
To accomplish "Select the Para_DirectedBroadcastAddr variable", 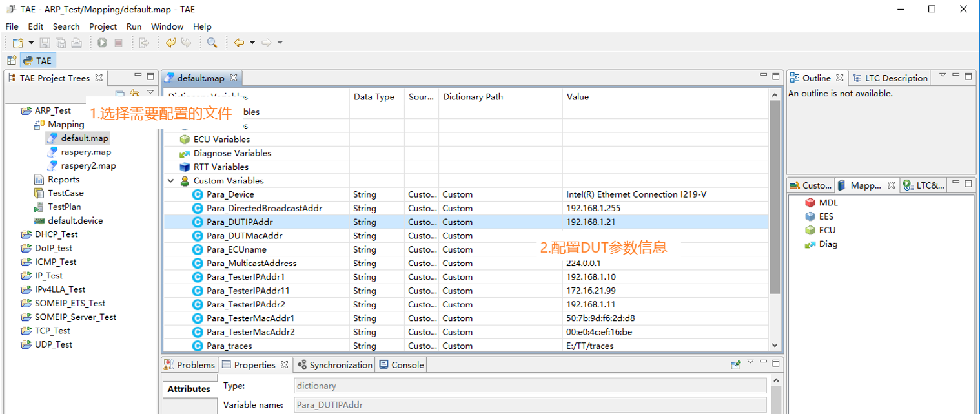I will pyautogui.click(x=466, y=208).
